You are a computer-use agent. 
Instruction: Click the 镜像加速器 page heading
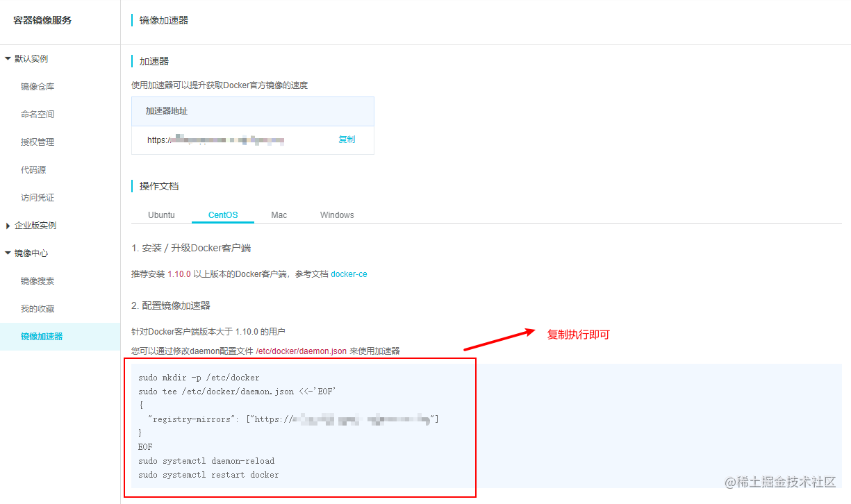pos(164,20)
